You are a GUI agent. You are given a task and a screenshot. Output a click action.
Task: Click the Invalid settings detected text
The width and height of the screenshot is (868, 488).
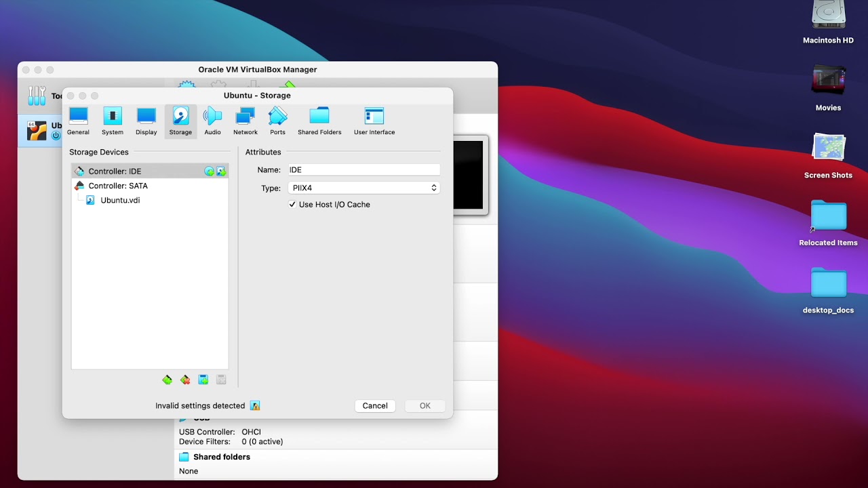(200, 406)
